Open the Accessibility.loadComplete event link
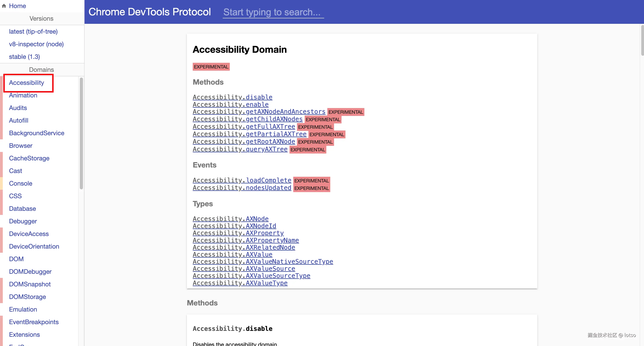Viewport: 644px width, 346px height. [242, 180]
